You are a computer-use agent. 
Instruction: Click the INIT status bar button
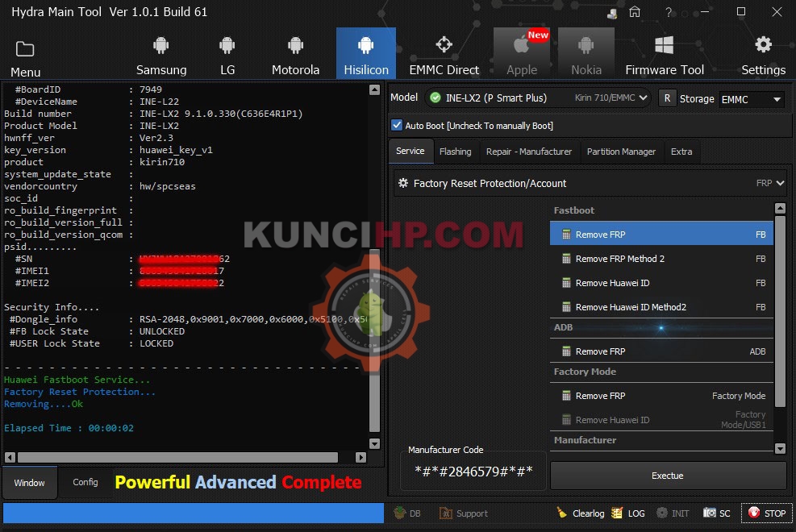(x=673, y=513)
